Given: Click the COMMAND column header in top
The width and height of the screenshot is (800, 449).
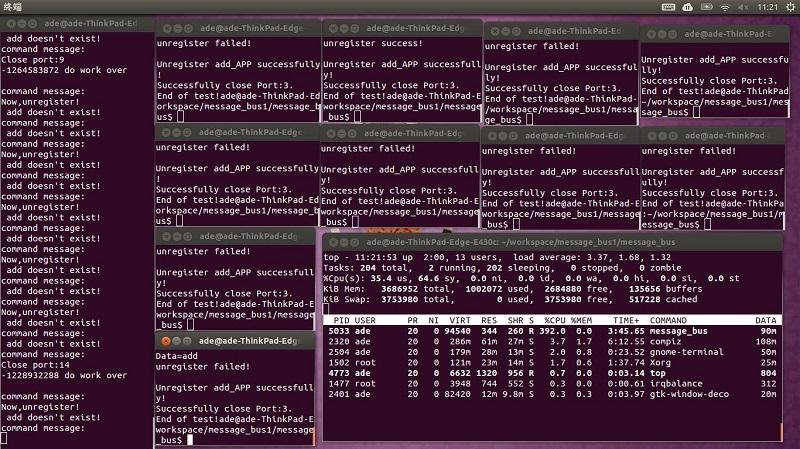Looking at the screenshot, I should [668, 320].
